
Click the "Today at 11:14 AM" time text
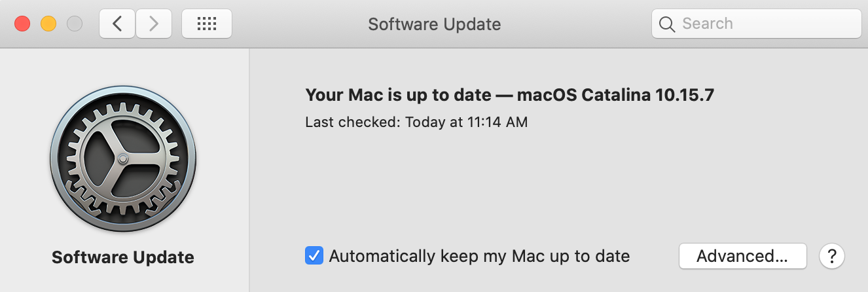point(467,122)
